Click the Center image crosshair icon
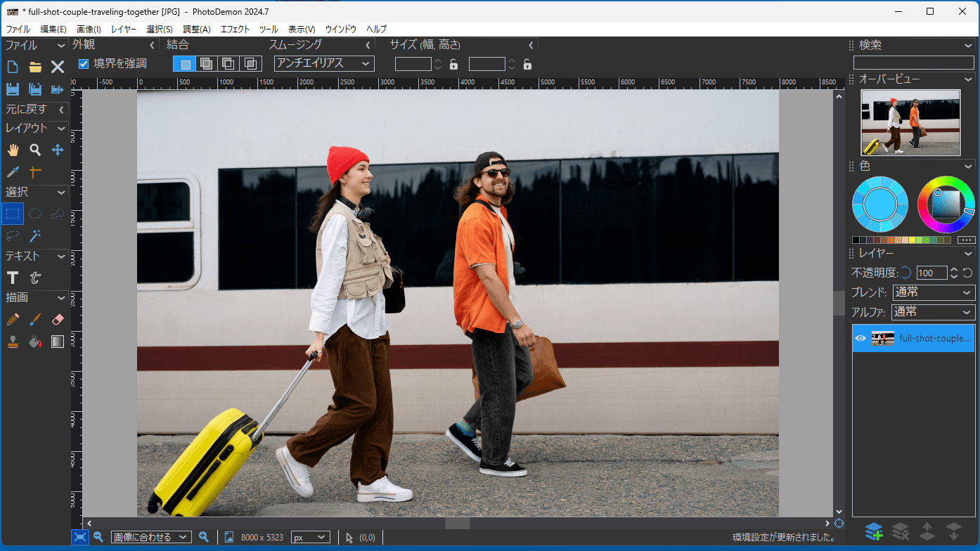Image resolution: width=980 pixels, height=551 pixels. click(x=839, y=524)
